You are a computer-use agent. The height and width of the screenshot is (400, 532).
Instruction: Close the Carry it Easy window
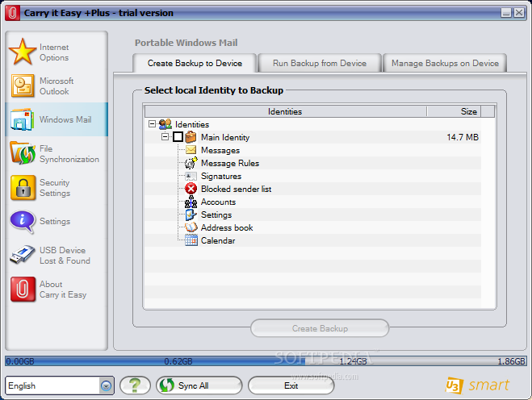519,13
